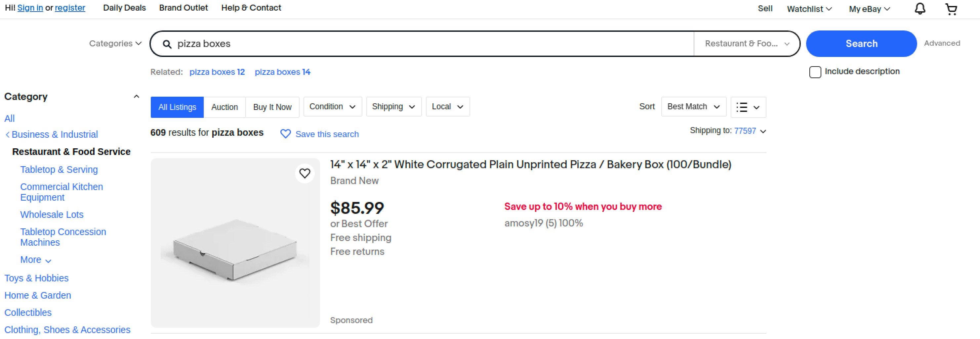
Task: Click back chevron beside Business & Industrial
Action: 8,134
